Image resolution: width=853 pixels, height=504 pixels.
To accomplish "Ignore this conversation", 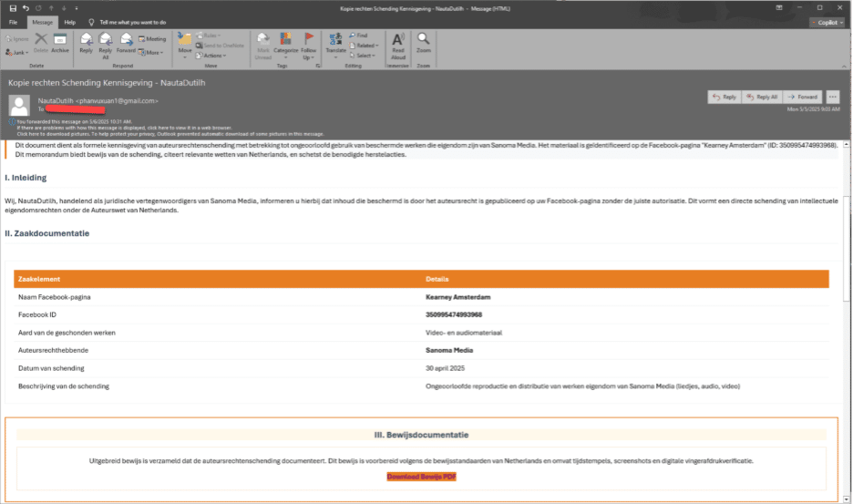I will (17, 39).
